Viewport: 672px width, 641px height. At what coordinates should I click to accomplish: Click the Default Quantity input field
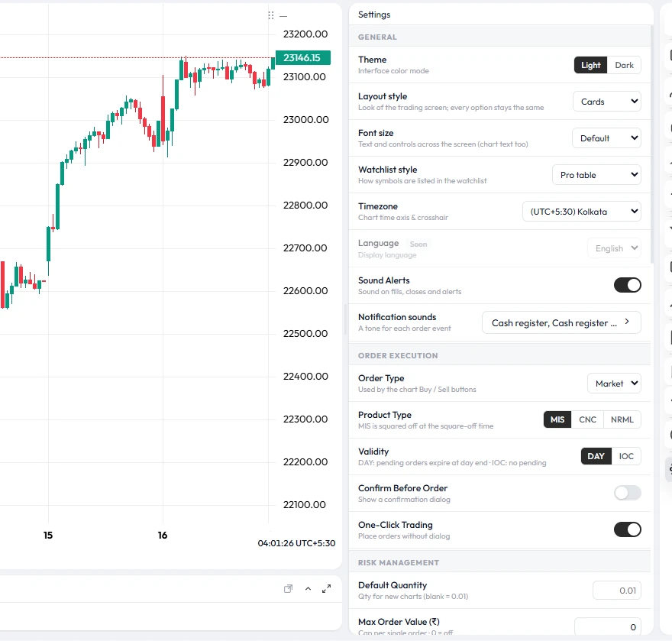click(617, 591)
